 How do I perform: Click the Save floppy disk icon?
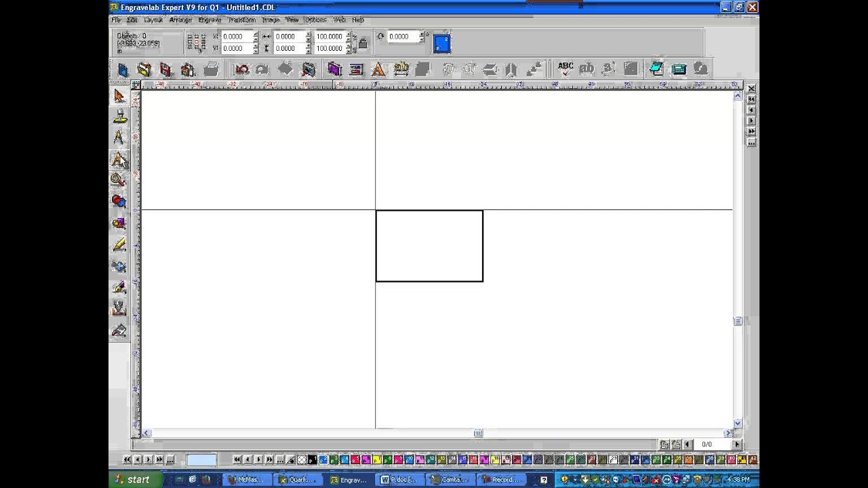point(165,69)
